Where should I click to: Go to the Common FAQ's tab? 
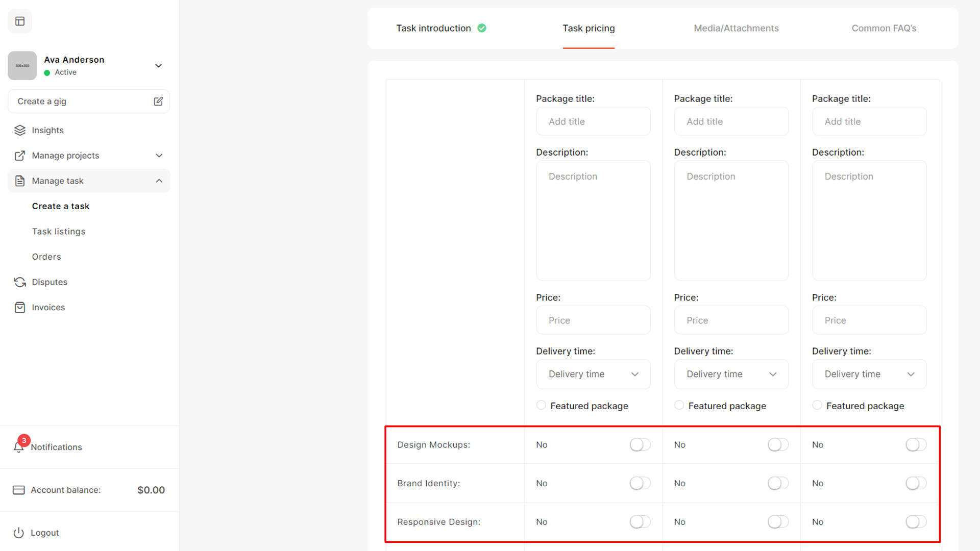tap(884, 28)
